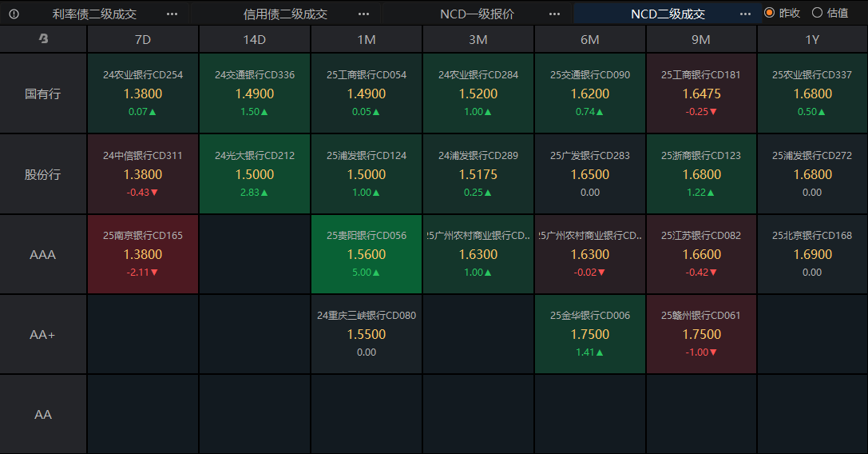The height and width of the screenshot is (454, 868).
Task: Click the 0.74 change value
Action: coord(589,111)
